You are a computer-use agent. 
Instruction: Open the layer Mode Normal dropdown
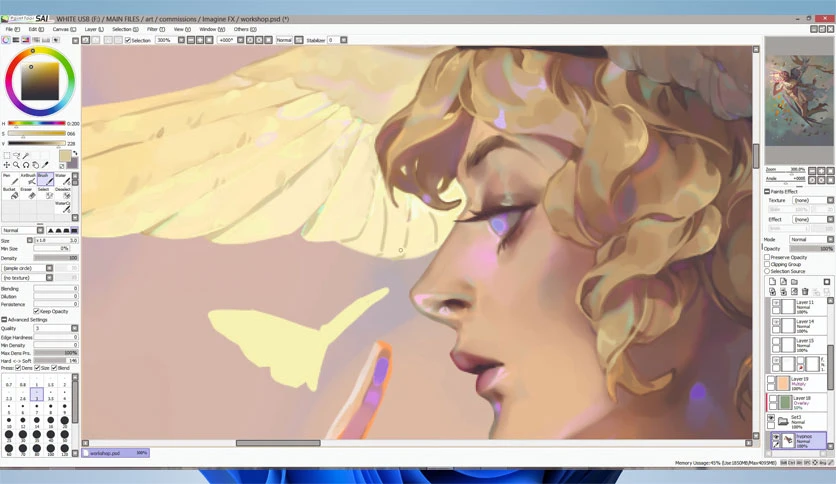point(811,239)
